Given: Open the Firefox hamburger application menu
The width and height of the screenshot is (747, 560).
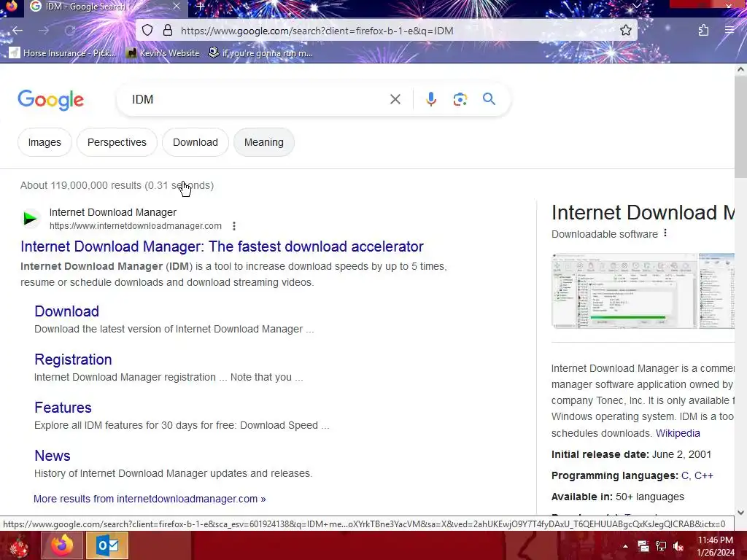Looking at the screenshot, I should pyautogui.click(x=729, y=31).
